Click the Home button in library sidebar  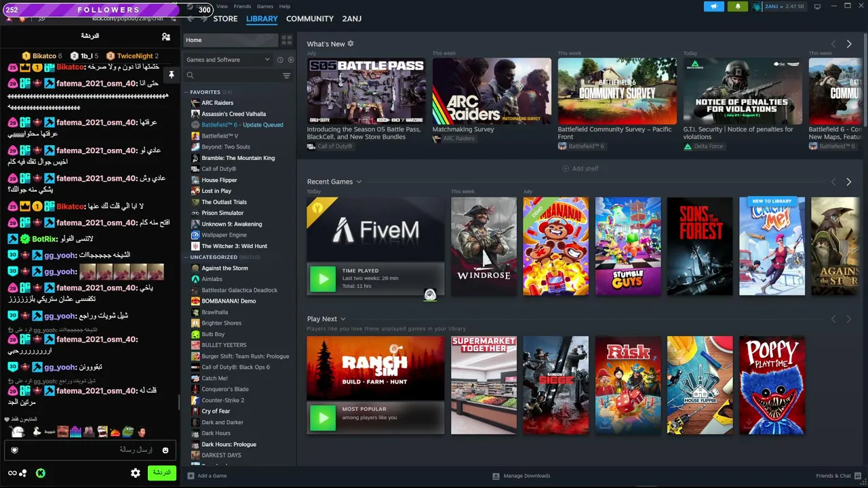click(231, 40)
